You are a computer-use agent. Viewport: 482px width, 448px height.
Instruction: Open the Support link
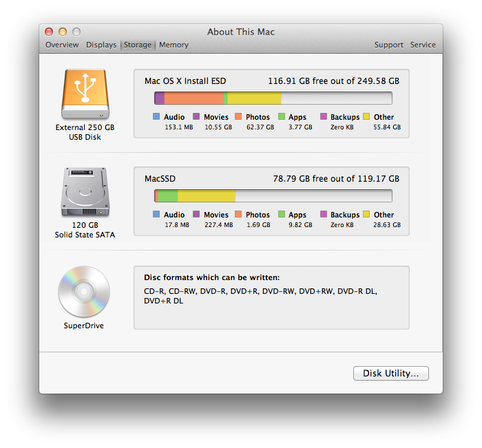click(388, 45)
